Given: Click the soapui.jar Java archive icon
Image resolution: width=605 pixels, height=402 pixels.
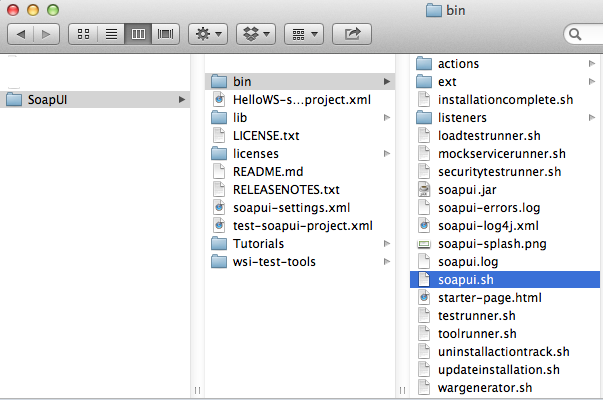Looking at the screenshot, I should pyautogui.click(x=424, y=189).
